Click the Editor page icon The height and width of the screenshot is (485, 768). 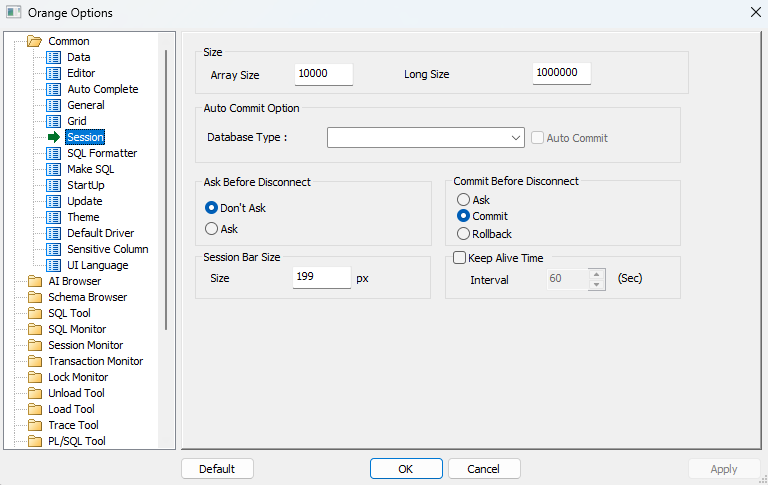coord(53,73)
